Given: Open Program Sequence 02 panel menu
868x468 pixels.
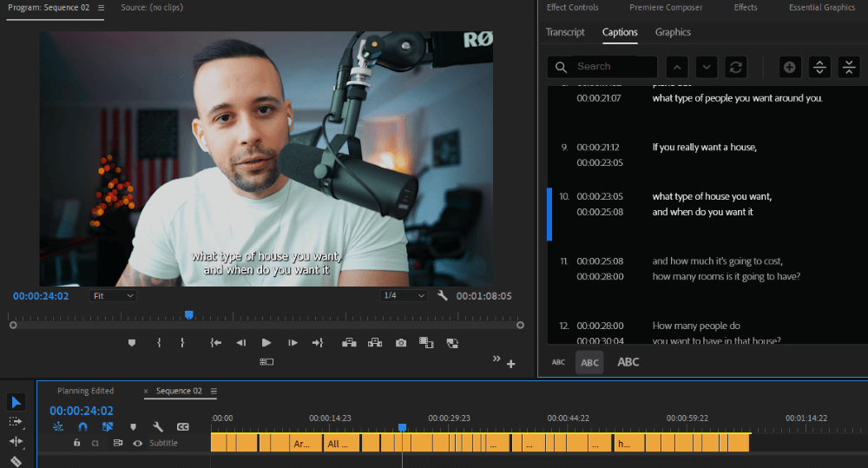Looking at the screenshot, I should (x=101, y=8).
